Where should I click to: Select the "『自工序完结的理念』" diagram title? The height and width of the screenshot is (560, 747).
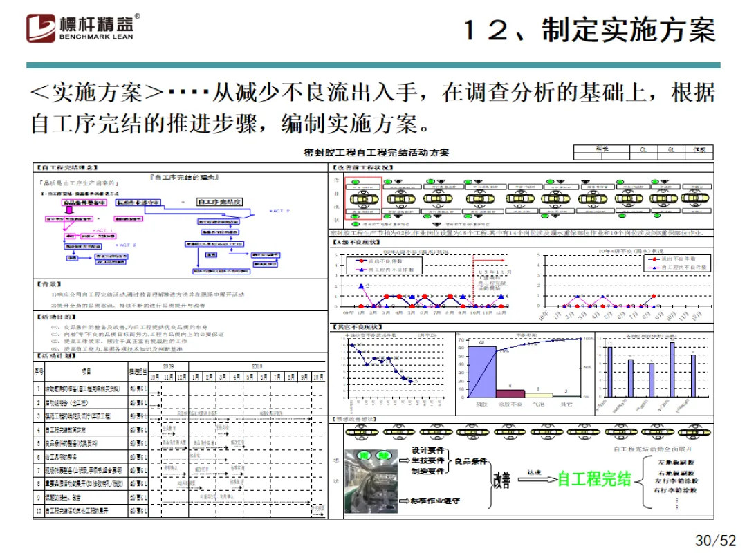point(185,178)
